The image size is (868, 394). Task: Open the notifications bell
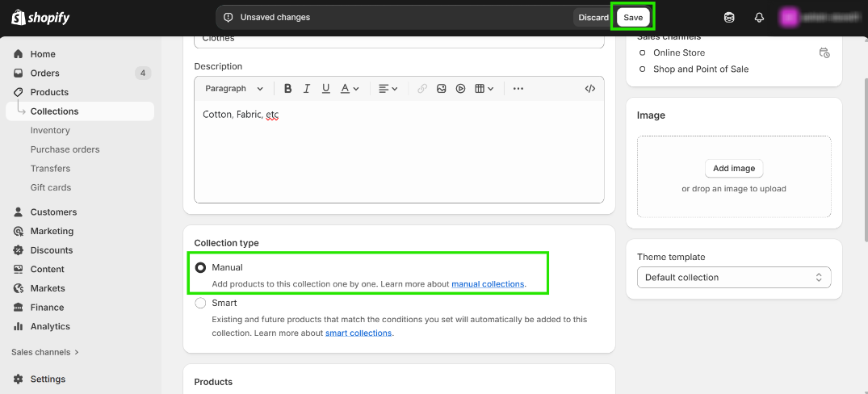coord(760,18)
